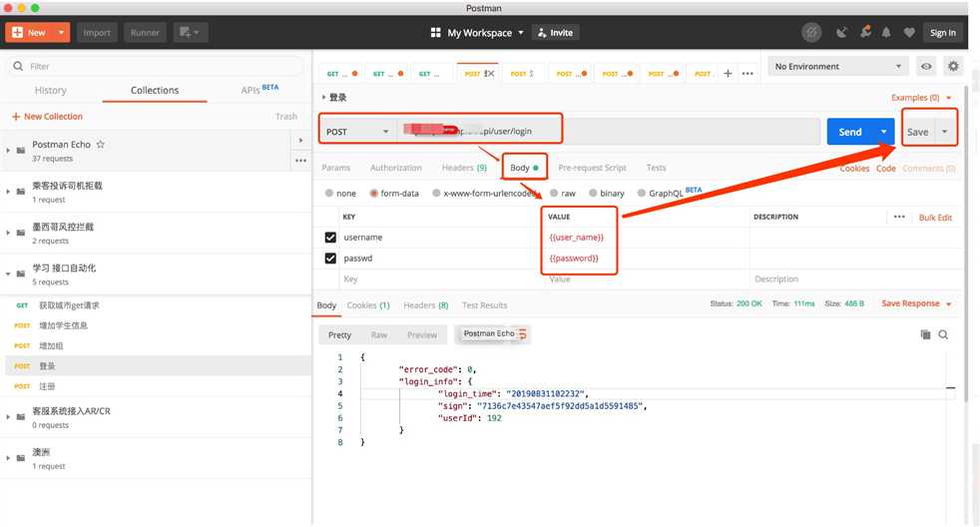Viewport: 980px width, 527px height.
Task: Open Save button dropdown arrow
Action: point(945,132)
